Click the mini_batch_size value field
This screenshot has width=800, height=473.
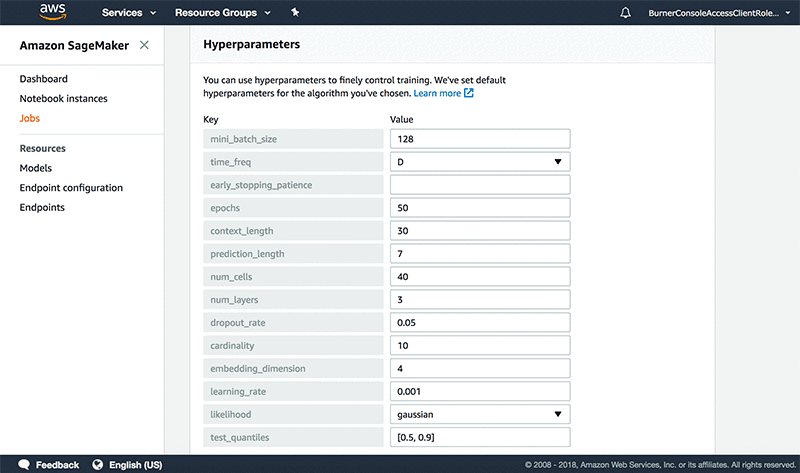point(480,139)
